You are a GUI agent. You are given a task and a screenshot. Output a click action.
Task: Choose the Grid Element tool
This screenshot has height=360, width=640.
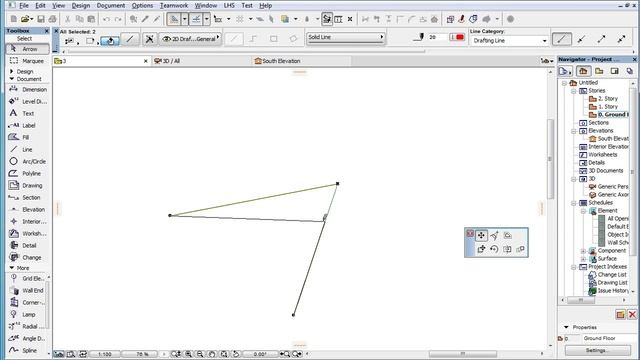pos(27,278)
